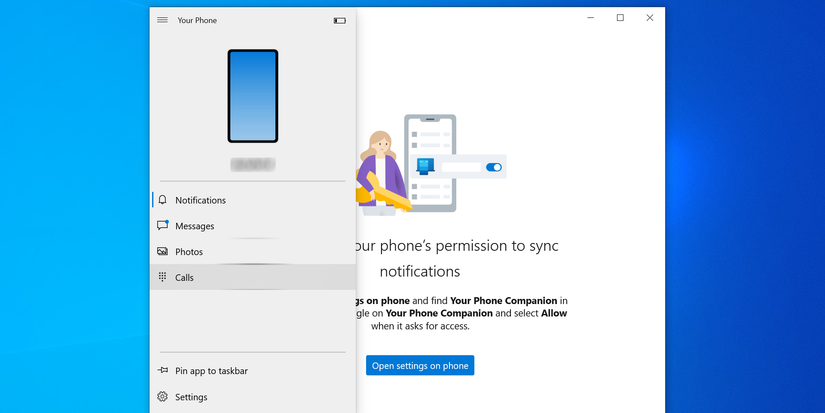825x413 pixels.
Task: Click the pin icon beside Pin app to taskbar
Action: click(x=163, y=370)
